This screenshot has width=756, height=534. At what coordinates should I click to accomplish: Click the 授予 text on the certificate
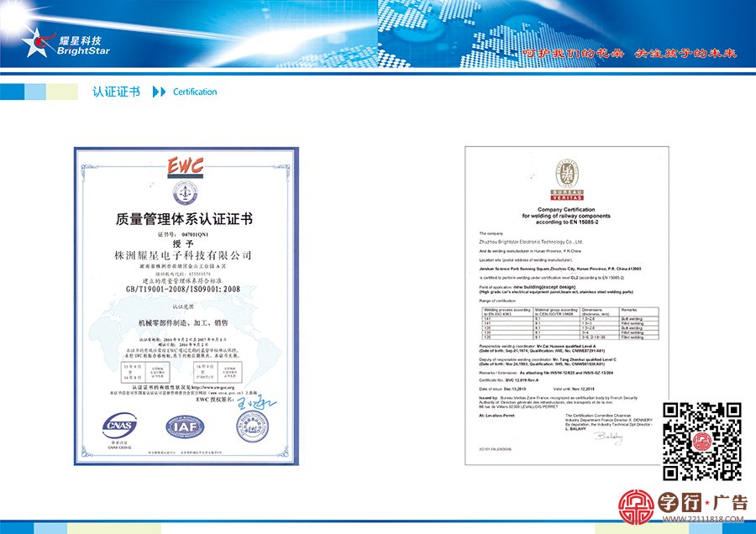[x=183, y=243]
